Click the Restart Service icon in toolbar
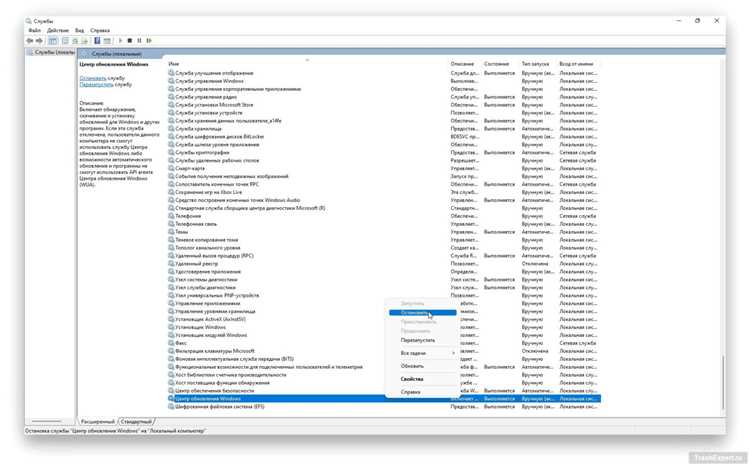 coord(149,41)
